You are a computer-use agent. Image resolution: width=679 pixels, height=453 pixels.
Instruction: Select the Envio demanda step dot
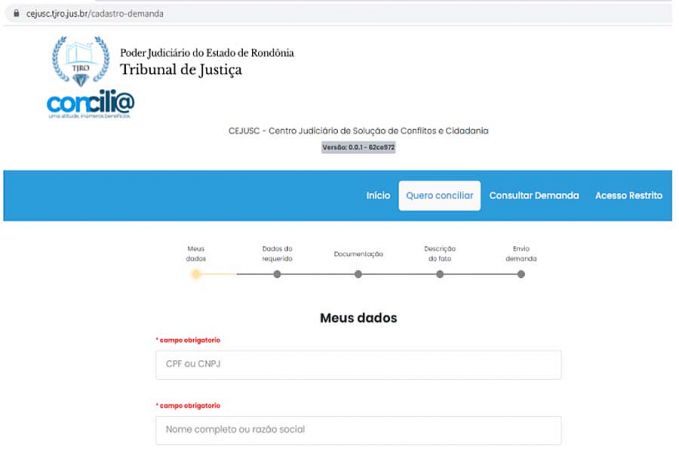point(521,274)
